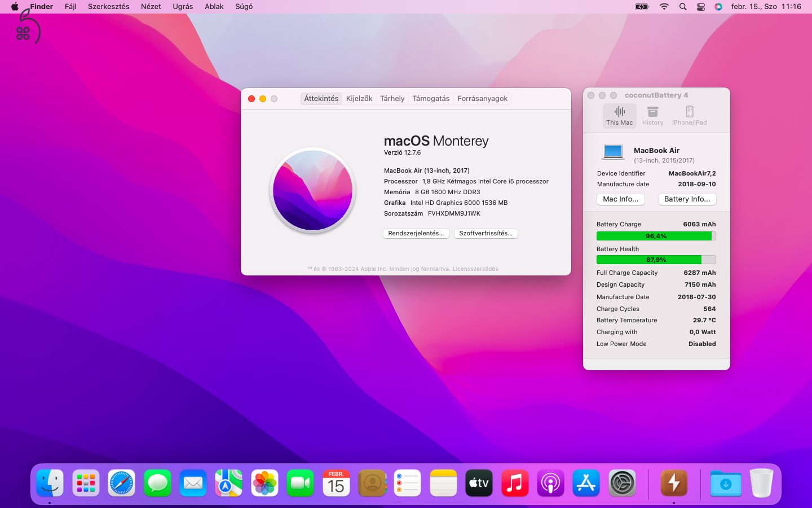Click Battery Charge 96,4% bar

(x=656, y=236)
